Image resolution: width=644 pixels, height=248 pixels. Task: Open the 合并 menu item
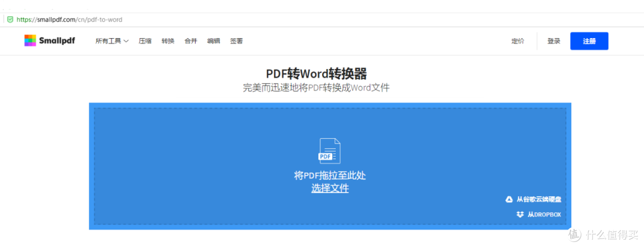coord(191,41)
